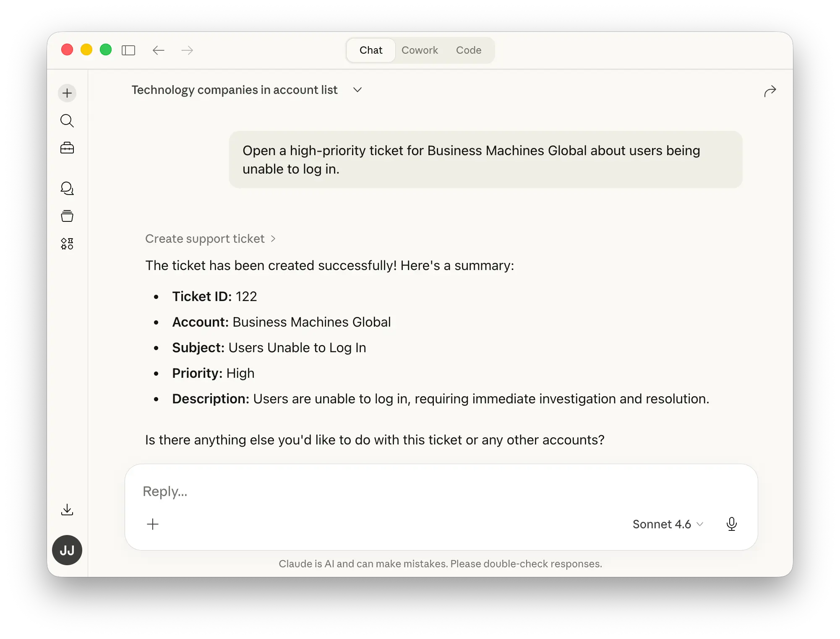Open the Sonnet 4.6 model dropdown

tap(667, 524)
